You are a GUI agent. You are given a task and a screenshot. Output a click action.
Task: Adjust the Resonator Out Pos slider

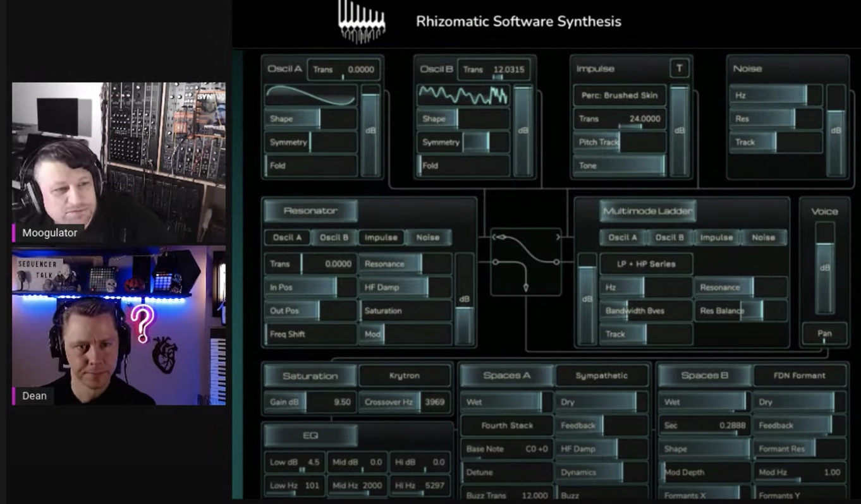tap(310, 311)
